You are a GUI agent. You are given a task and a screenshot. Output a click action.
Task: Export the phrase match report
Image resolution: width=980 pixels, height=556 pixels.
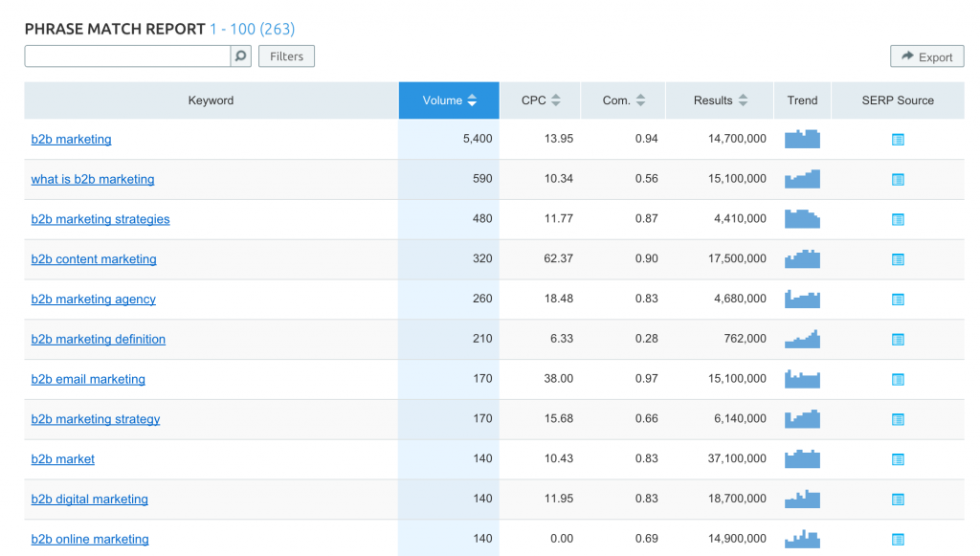click(x=926, y=56)
